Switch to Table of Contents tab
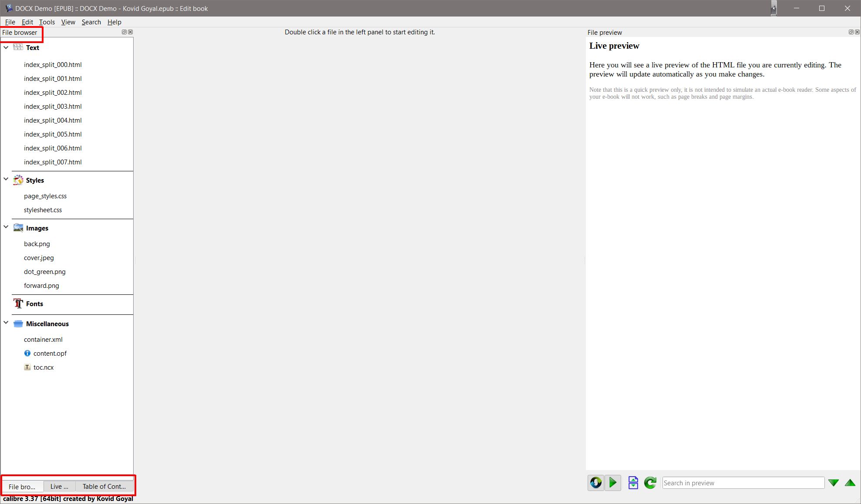 click(104, 487)
